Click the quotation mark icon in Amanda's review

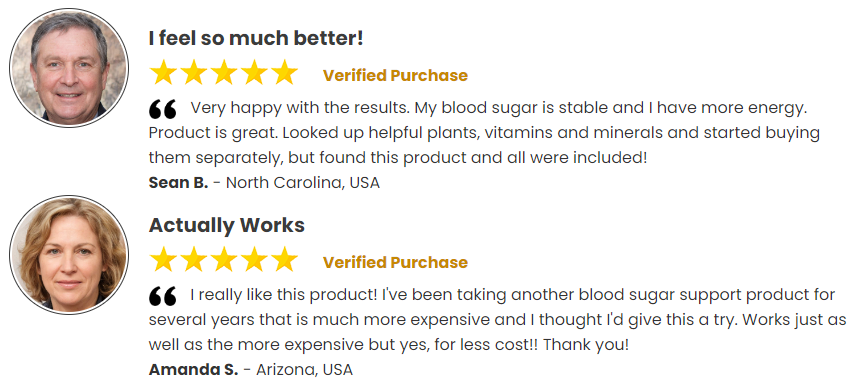[162, 296]
